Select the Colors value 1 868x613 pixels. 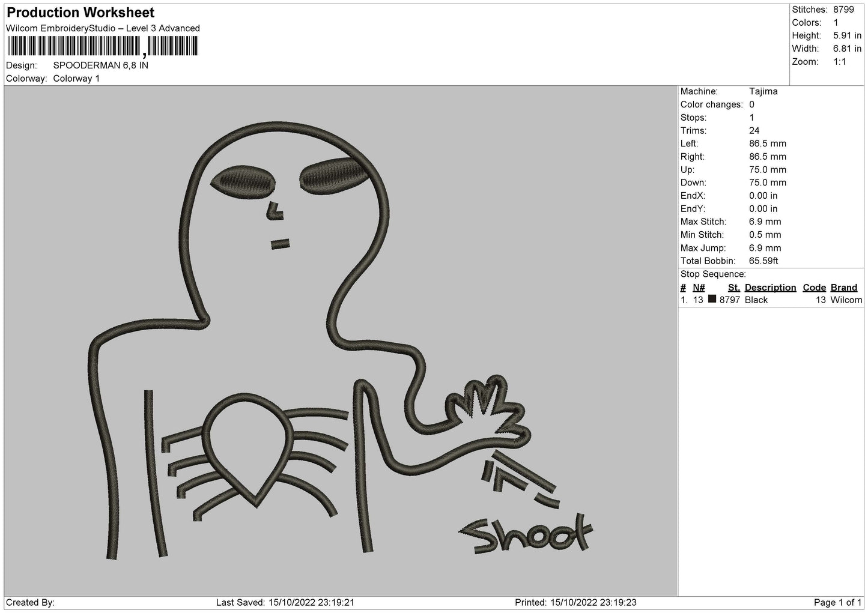click(836, 23)
